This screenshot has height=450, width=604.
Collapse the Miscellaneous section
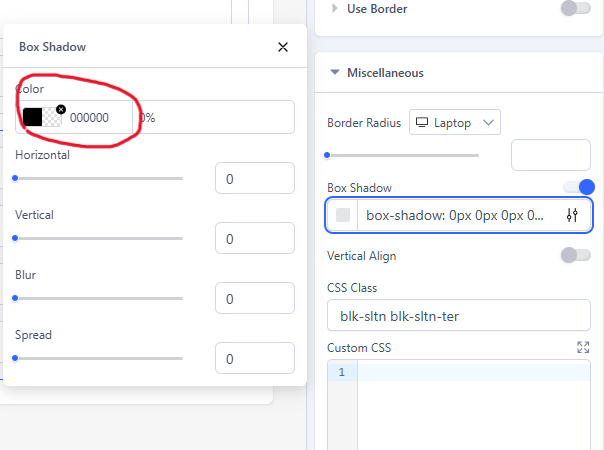[x=333, y=73]
